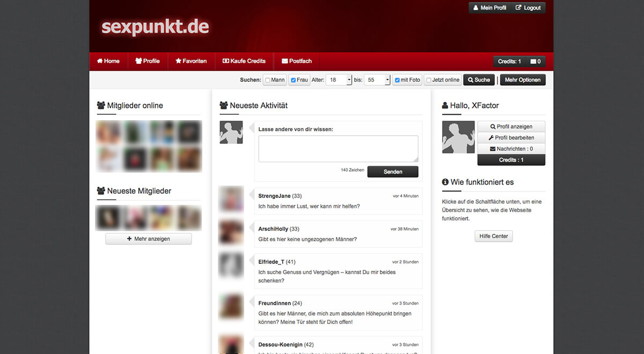Select Kaufe Credits in the navigation

pos(244,61)
